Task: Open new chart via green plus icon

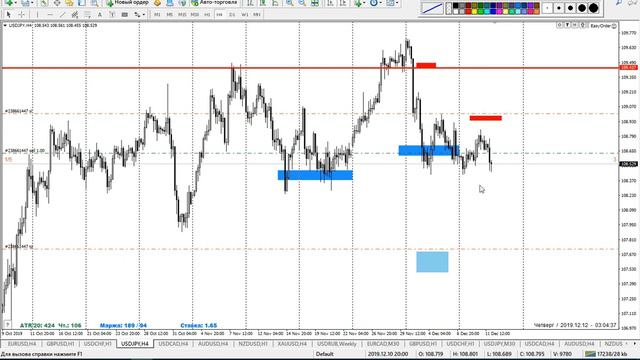Action: tap(9, 3)
